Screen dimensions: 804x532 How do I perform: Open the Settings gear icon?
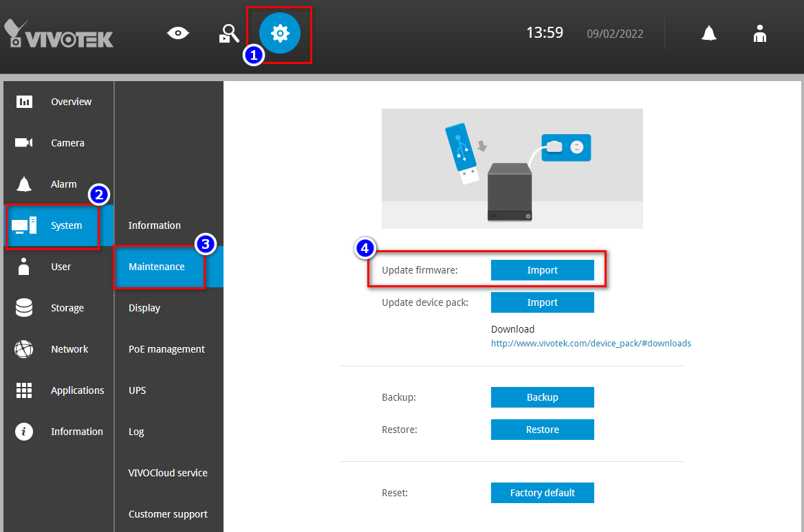(279, 32)
